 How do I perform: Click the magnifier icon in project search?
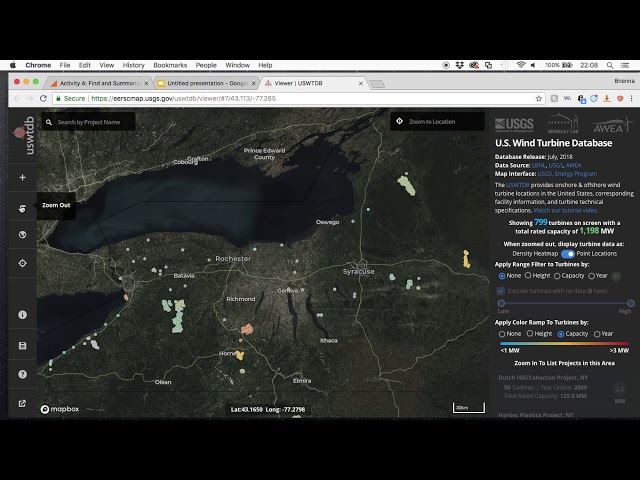click(x=49, y=122)
